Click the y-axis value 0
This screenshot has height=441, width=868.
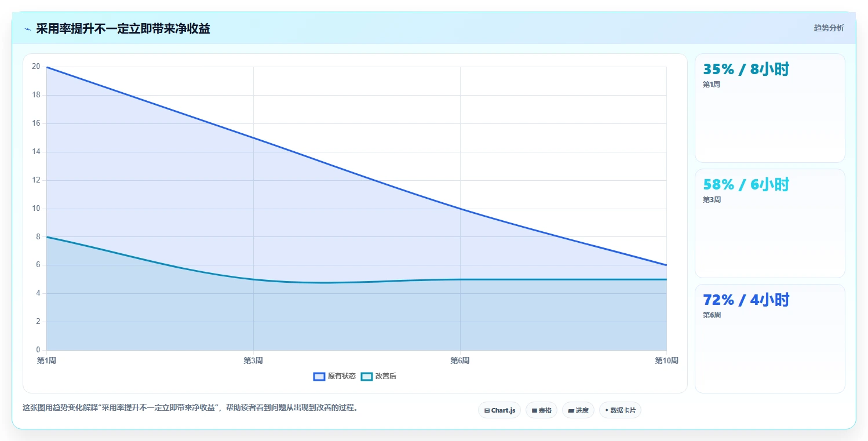click(38, 350)
